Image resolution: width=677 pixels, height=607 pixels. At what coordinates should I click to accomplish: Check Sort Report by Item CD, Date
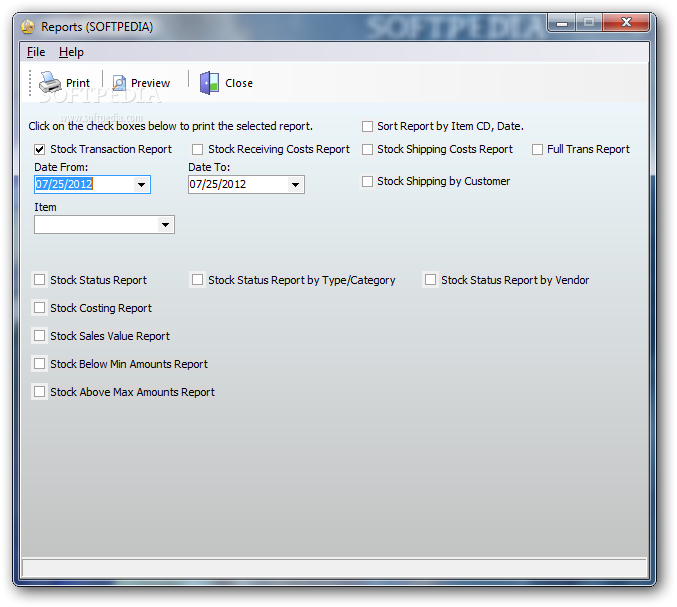point(367,126)
